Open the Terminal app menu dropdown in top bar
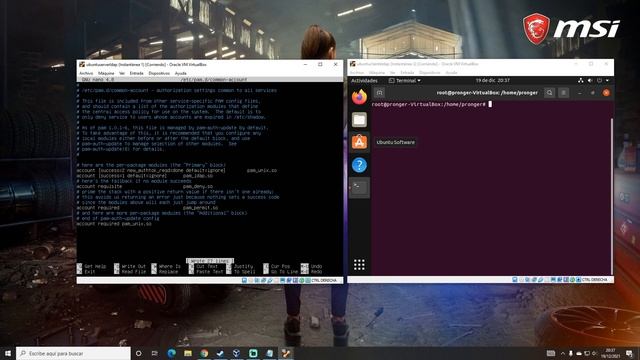 [404, 80]
